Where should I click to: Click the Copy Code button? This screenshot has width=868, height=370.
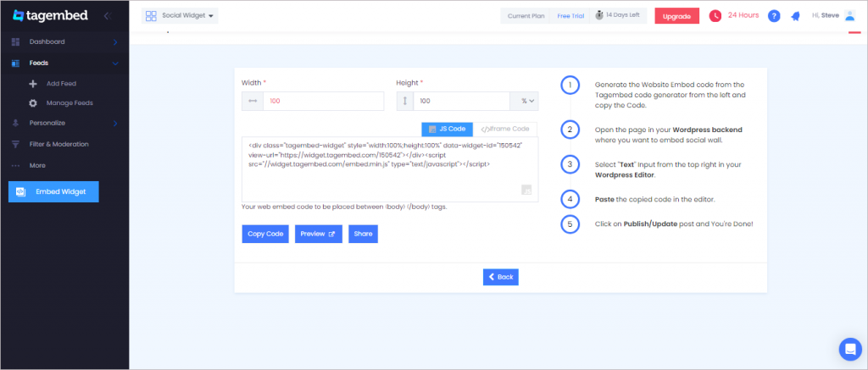point(265,234)
